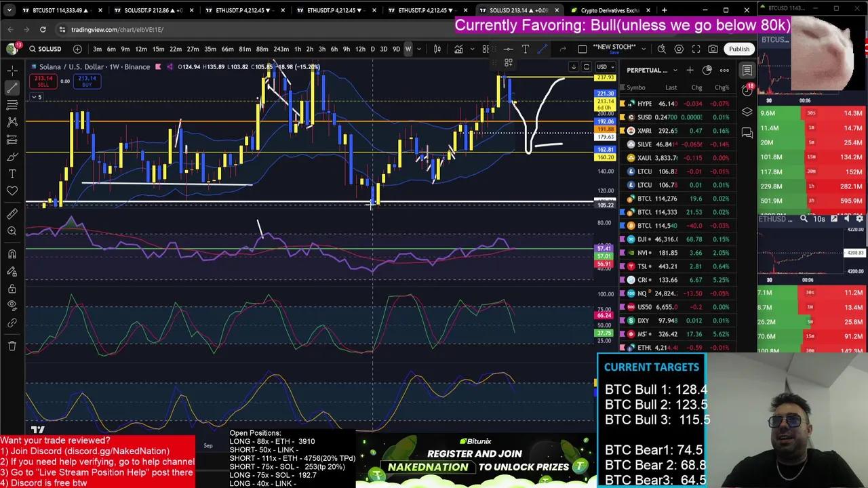Toggle magnet mode
This screenshot has width=868, height=488.
pyautogui.click(x=12, y=254)
